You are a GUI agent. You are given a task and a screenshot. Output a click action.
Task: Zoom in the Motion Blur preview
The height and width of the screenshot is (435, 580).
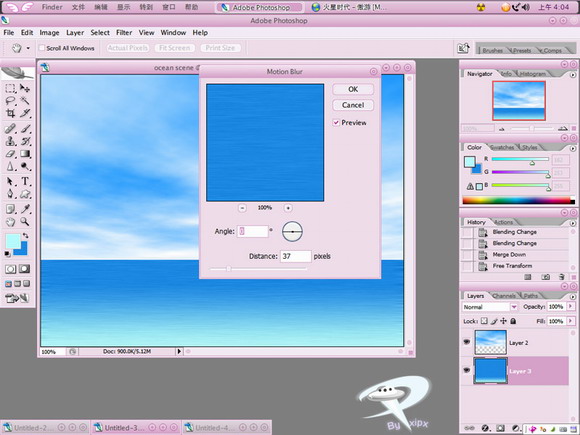[x=288, y=208]
